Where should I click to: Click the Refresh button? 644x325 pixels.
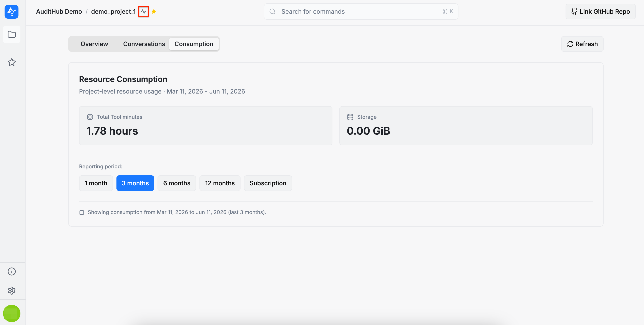tap(582, 44)
